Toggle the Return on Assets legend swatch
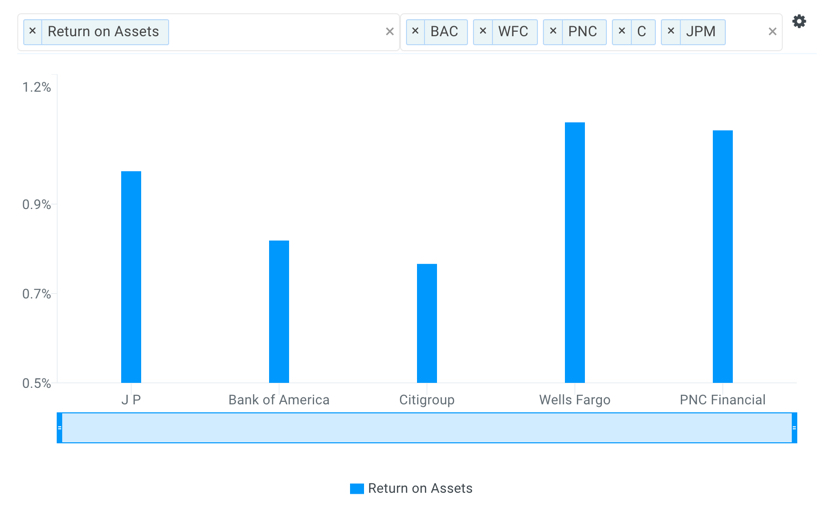 [x=356, y=489]
